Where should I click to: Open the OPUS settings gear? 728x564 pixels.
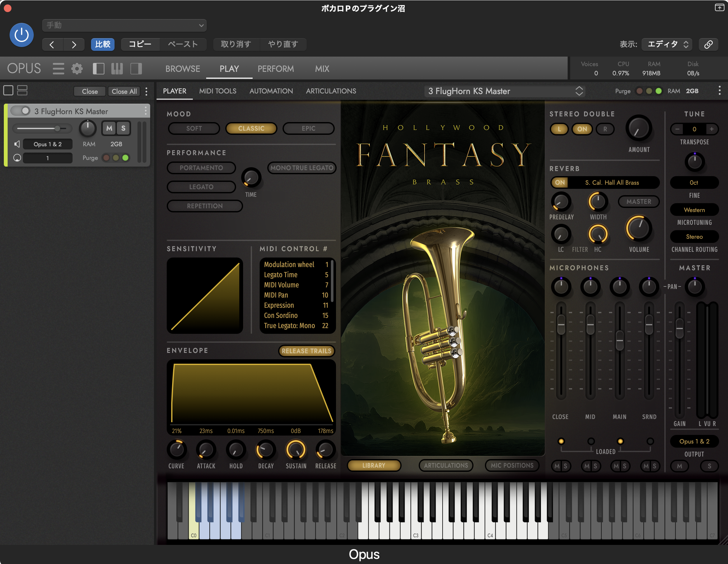point(77,69)
